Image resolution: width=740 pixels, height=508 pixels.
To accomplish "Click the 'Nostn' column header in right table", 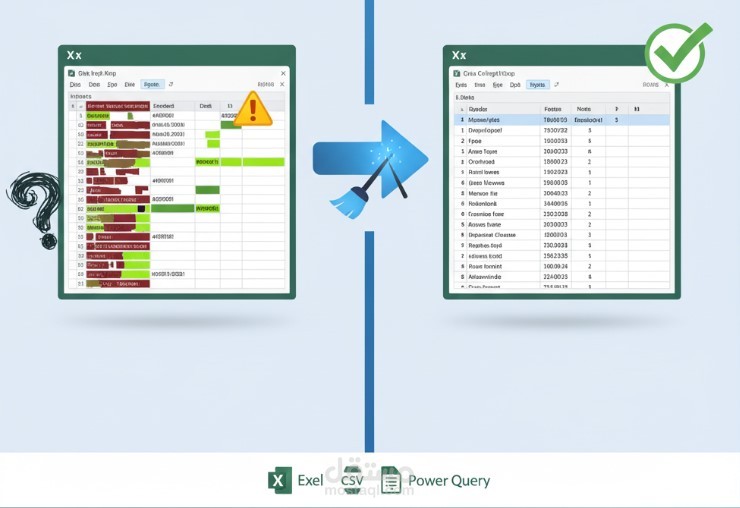I will click(x=584, y=109).
